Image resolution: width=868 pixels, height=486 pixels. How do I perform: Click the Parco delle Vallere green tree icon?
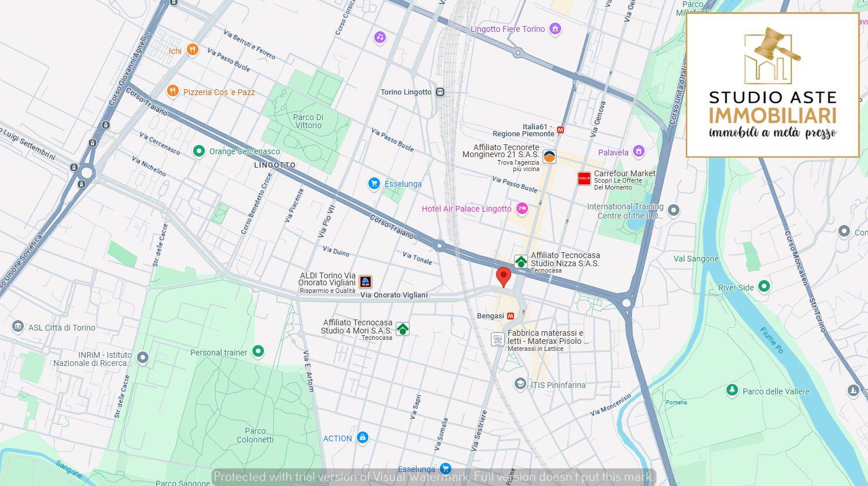(732, 390)
